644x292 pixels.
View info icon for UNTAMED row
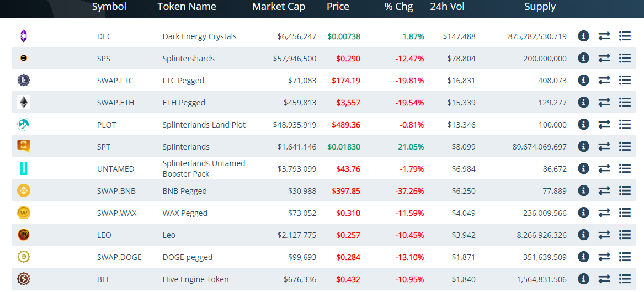pyautogui.click(x=583, y=168)
